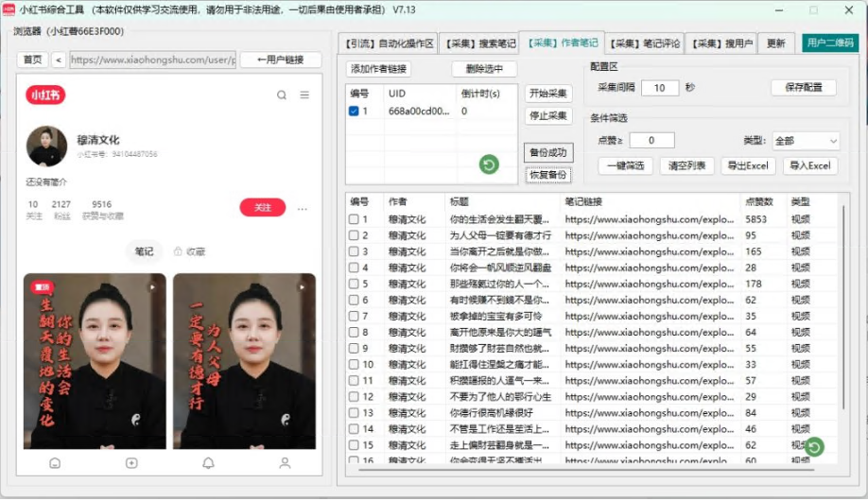Click 添加作者链接 button
The image size is (868, 501).
click(x=378, y=69)
